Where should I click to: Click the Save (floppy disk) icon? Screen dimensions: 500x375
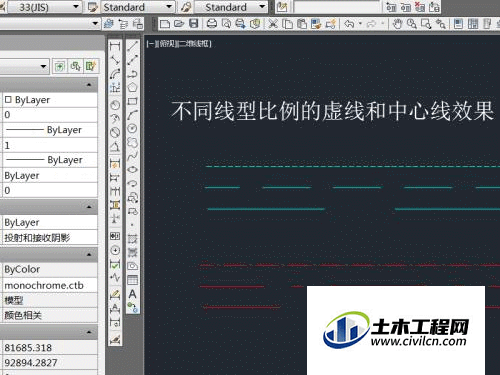(x=194, y=24)
